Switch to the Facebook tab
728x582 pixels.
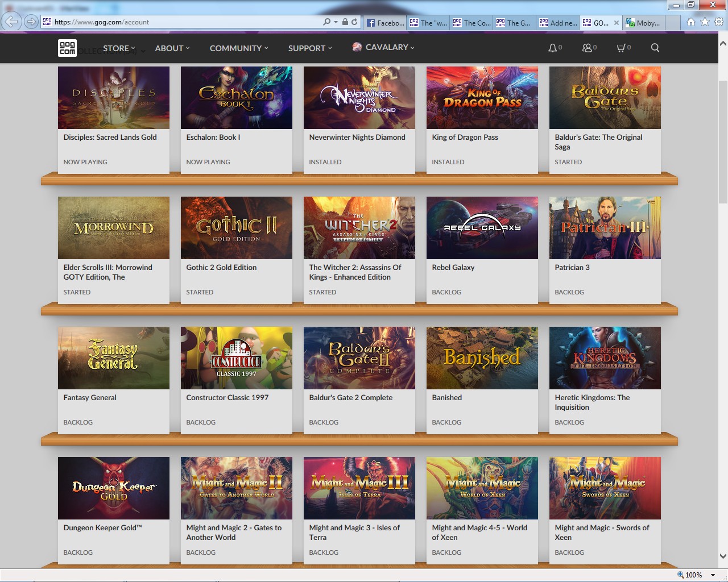coord(384,23)
